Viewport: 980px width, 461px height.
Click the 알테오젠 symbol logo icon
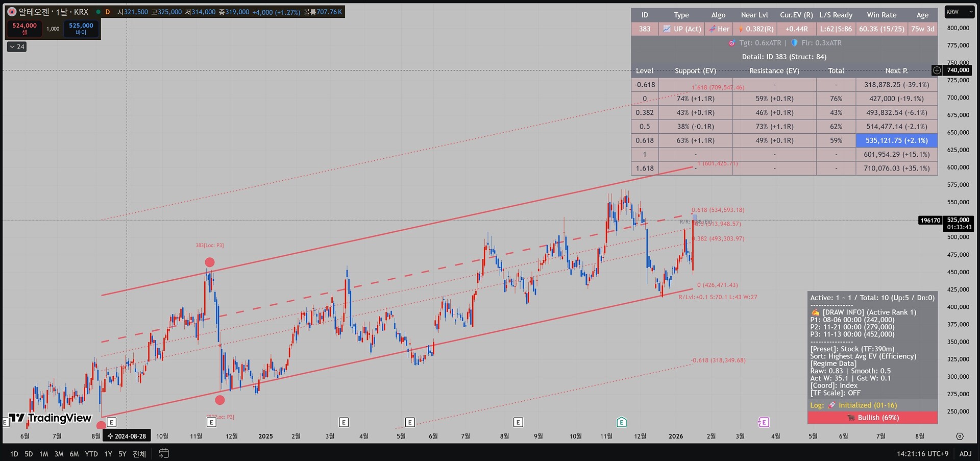pyautogui.click(x=12, y=12)
